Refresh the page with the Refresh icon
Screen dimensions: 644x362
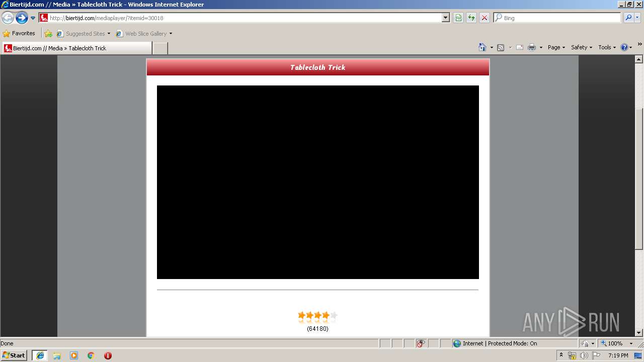pyautogui.click(x=471, y=18)
